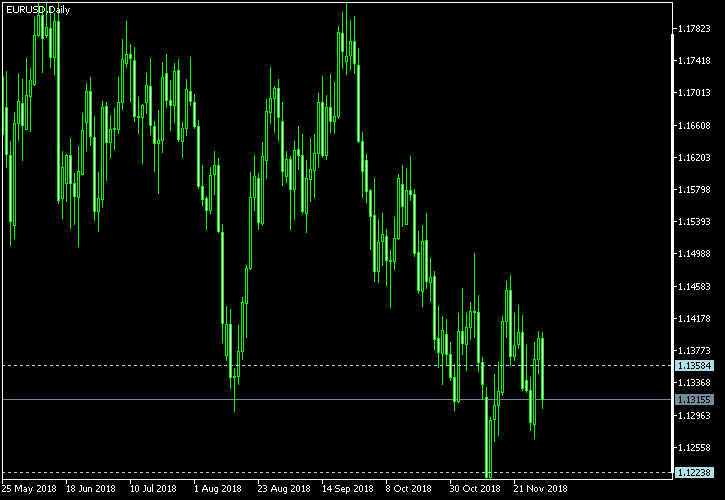Click the 1.13368 price scale label

click(x=694, y=383)
